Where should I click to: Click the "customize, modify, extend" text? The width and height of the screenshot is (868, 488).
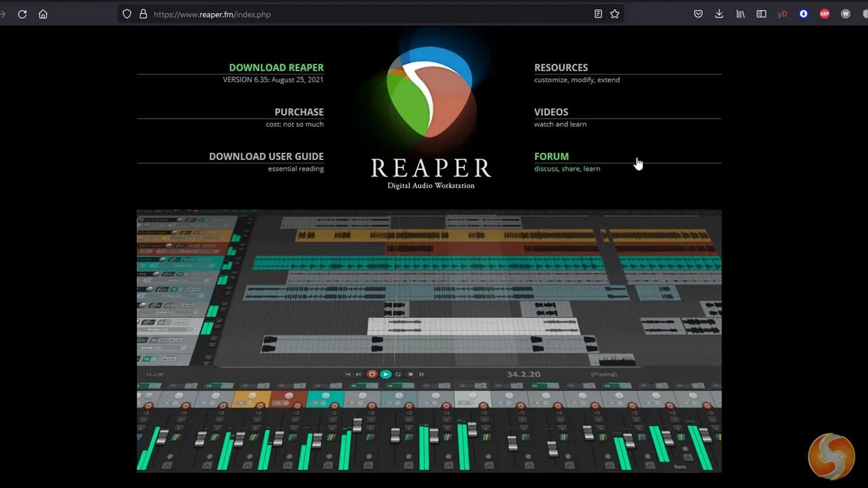(x=576, y=80)
